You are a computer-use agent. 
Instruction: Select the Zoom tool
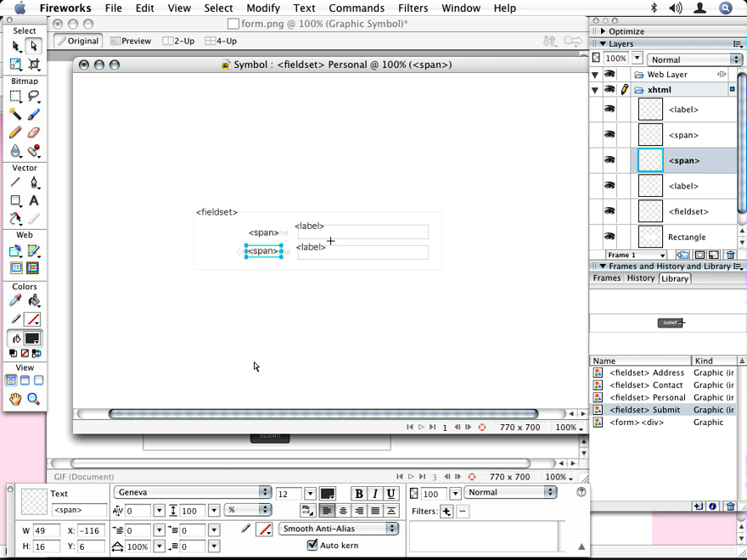click(x=33, y=399)
